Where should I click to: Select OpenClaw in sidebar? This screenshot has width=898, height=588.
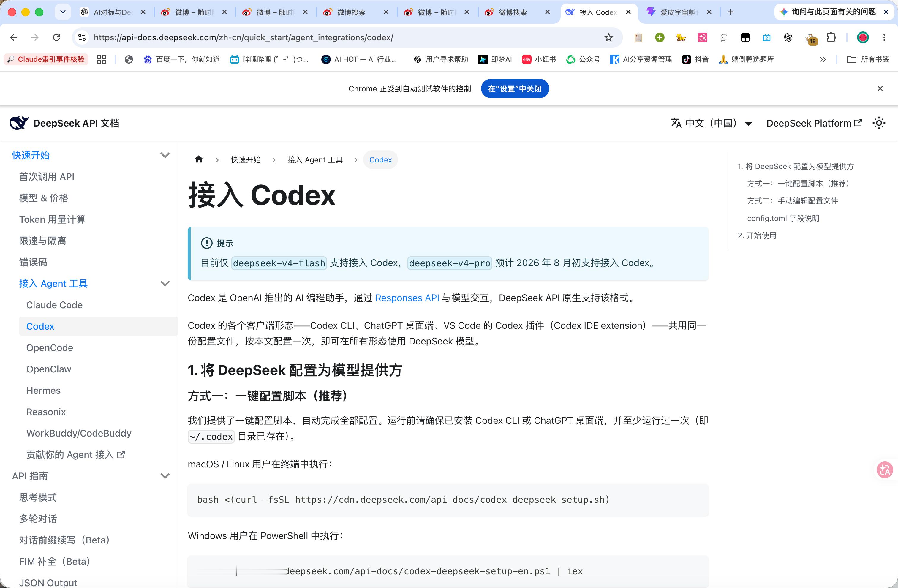[x=49, y=369]
